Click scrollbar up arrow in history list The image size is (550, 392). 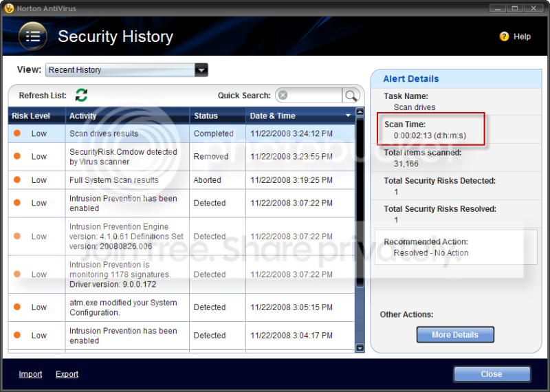click(x=360, y=112)
